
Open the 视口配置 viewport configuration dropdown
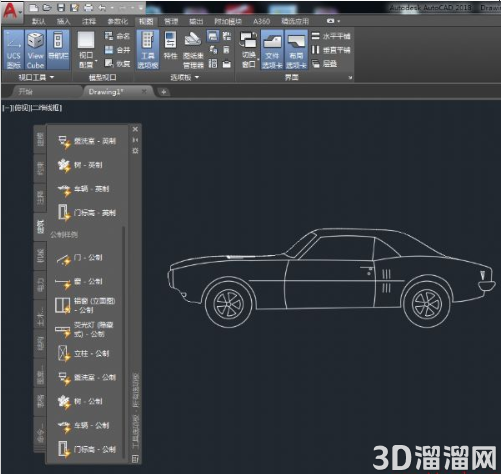pos(86,50)
